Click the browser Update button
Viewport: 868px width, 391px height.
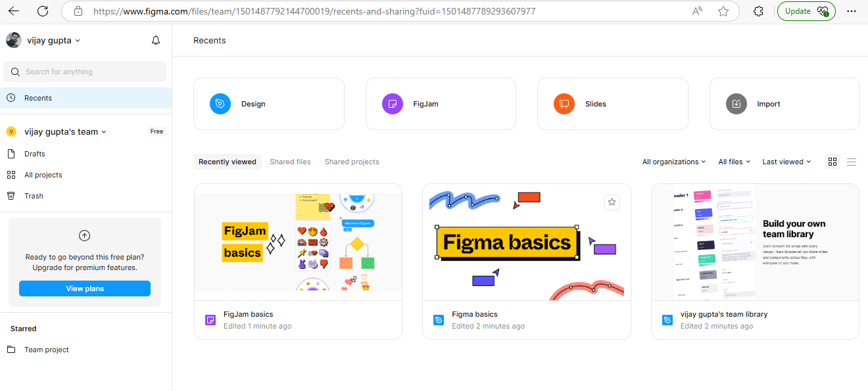pyautogui.click(x=806, y=11)
